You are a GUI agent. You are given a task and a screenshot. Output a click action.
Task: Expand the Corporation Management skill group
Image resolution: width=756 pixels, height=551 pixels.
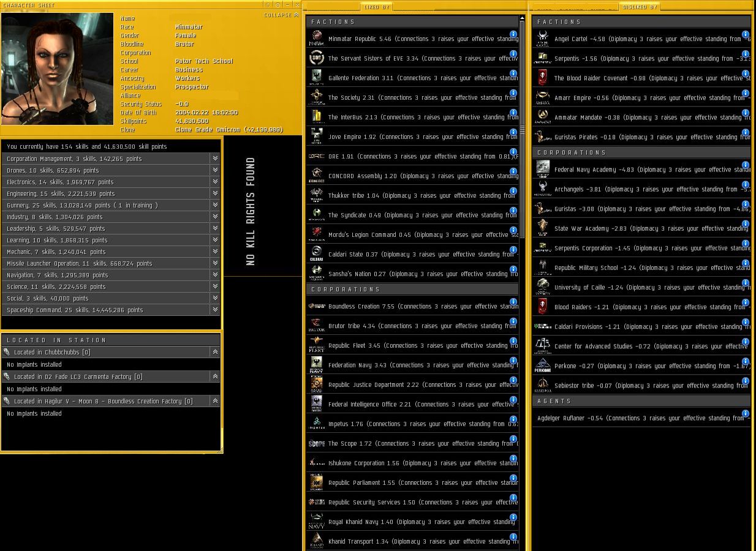click(215, 159)
